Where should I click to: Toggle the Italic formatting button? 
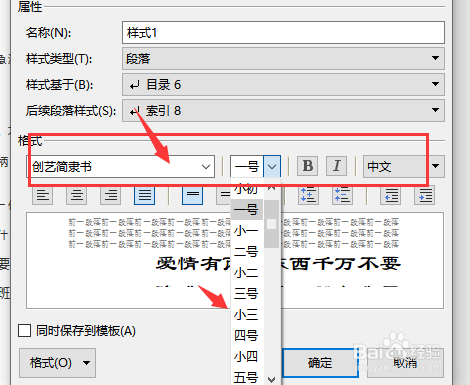pyautogui.click(x=336, y=166)
